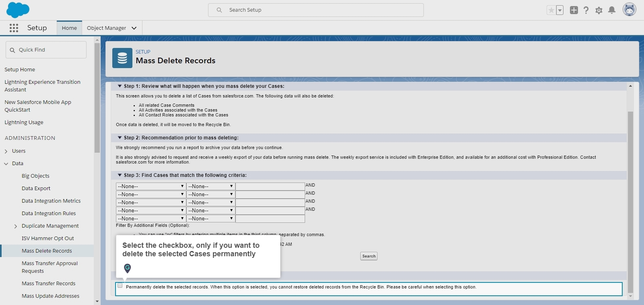The image size is (644, 305).
Task: Click the Mass Delete Records database icon
Action: click(x=122, y=58)
